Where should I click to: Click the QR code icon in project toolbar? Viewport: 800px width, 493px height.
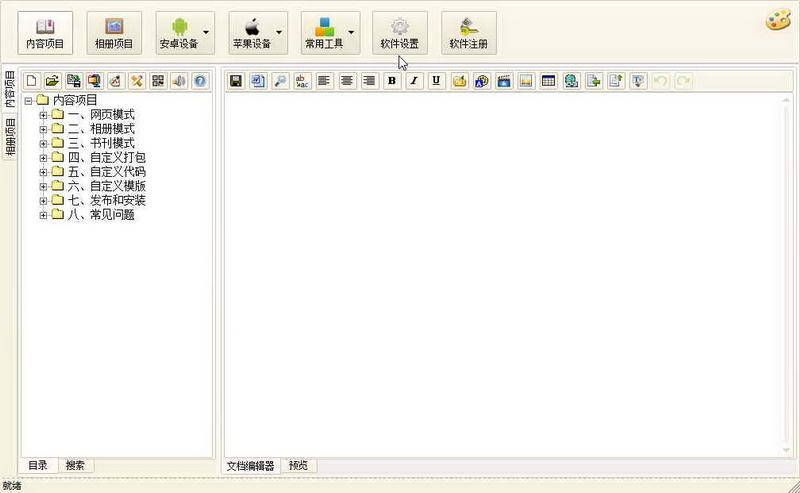[158, 81]
